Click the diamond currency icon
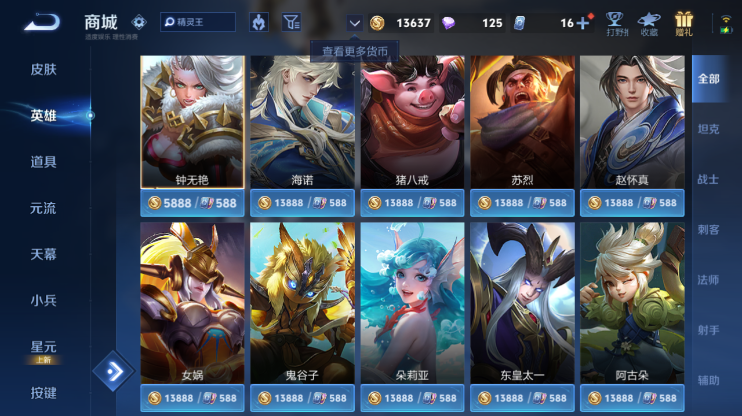 tap(448, 23)
